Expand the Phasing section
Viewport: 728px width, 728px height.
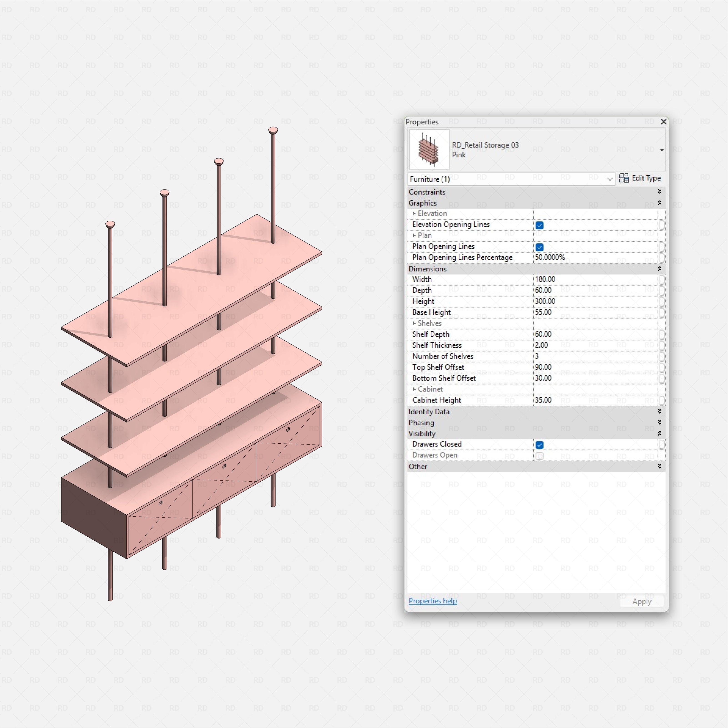click(660, 422)
